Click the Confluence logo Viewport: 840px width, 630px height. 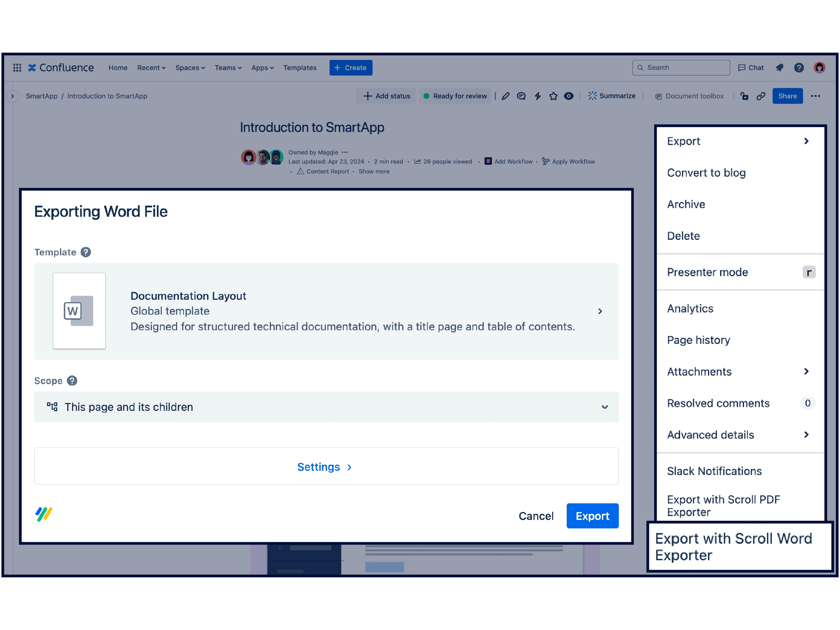[61, 68]
